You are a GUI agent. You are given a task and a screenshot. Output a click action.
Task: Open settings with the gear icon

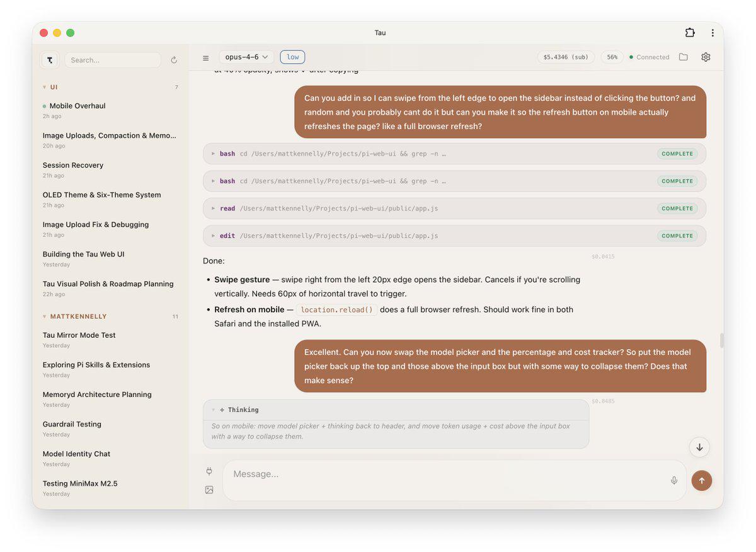706,57
